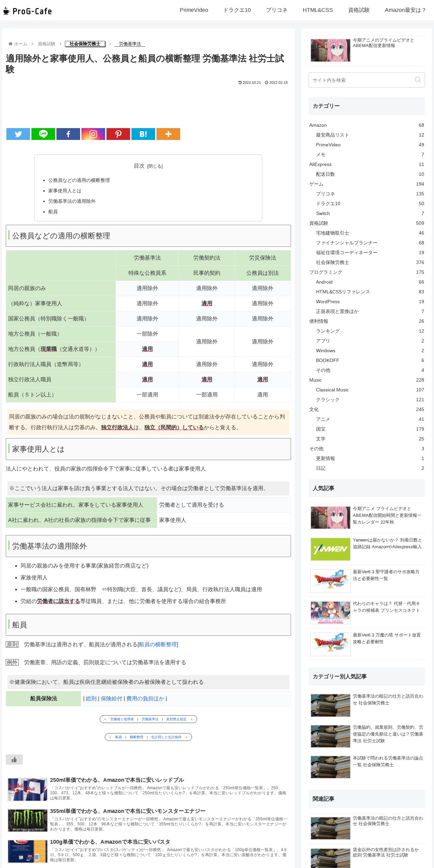
Task: Open プリンセスコネクト 代替キャラ article thumbnail
Action: pos(331,612)
